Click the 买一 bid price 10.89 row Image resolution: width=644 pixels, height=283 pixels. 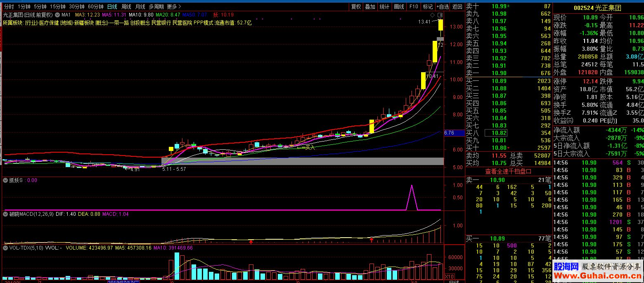[x=508, y=81]
